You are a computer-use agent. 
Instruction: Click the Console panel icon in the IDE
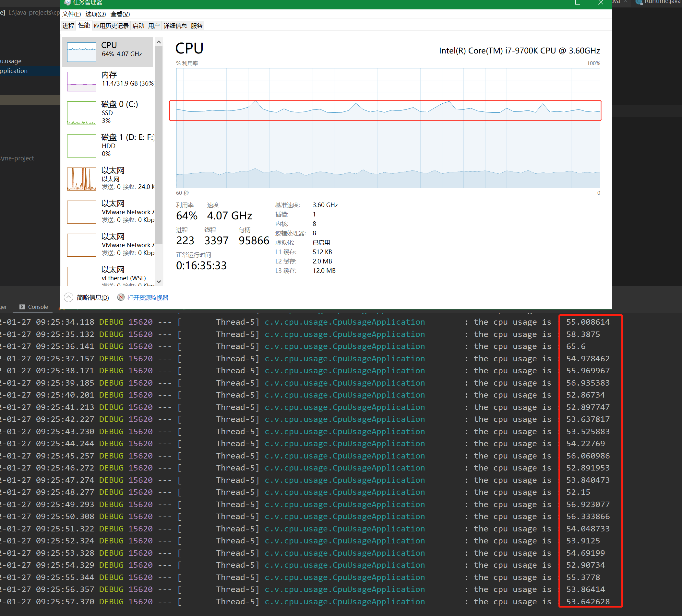[x=22, y=307]
